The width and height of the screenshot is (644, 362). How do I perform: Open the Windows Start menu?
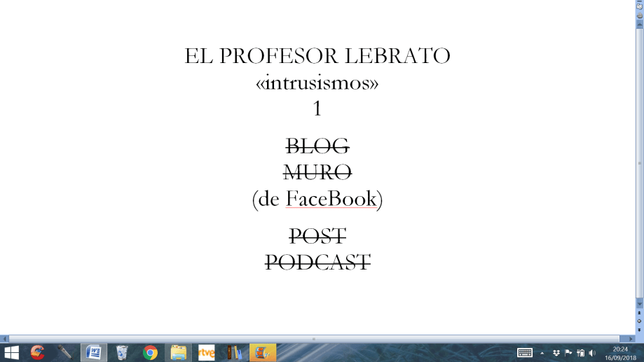(x=11, y=352)
